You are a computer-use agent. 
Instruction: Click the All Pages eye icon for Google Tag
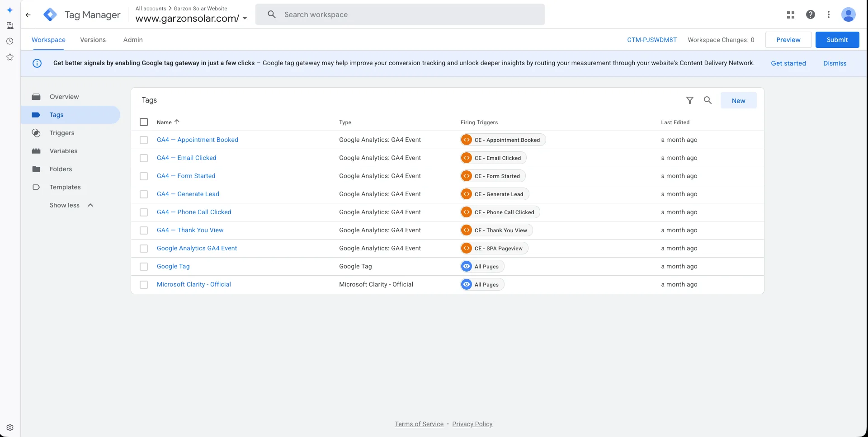click(467, 267)
